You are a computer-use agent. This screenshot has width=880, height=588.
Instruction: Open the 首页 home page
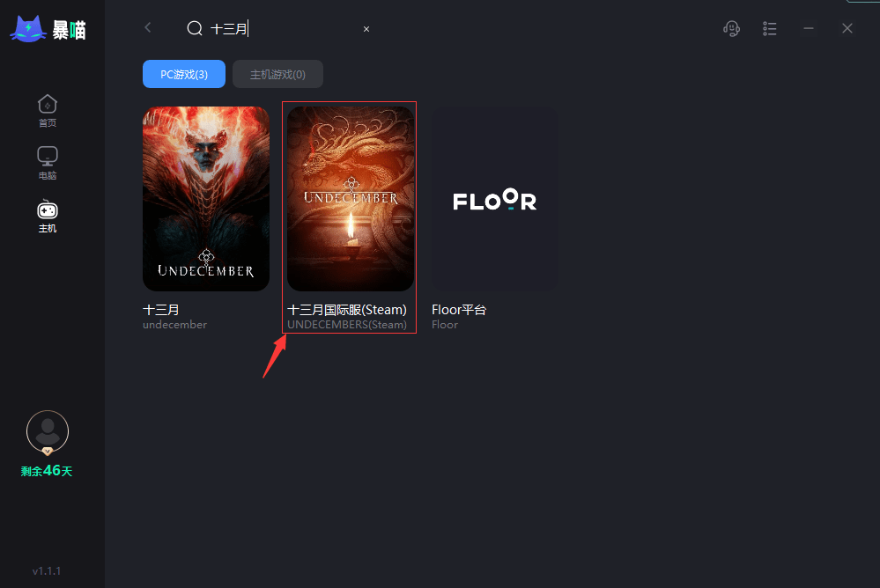pyautogui.click(x=48, y=111)
